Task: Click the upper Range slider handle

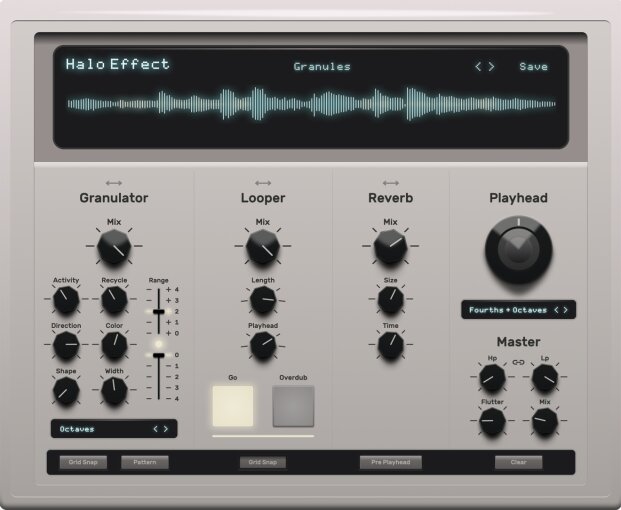Action: 158,312
